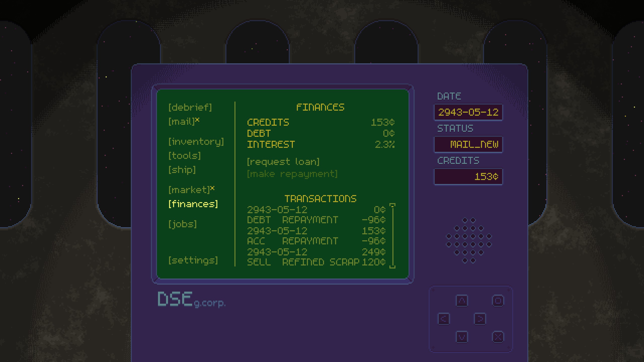This screenshot has height=362, width=644.
Task: Open the settings menu
Action: 193,260
